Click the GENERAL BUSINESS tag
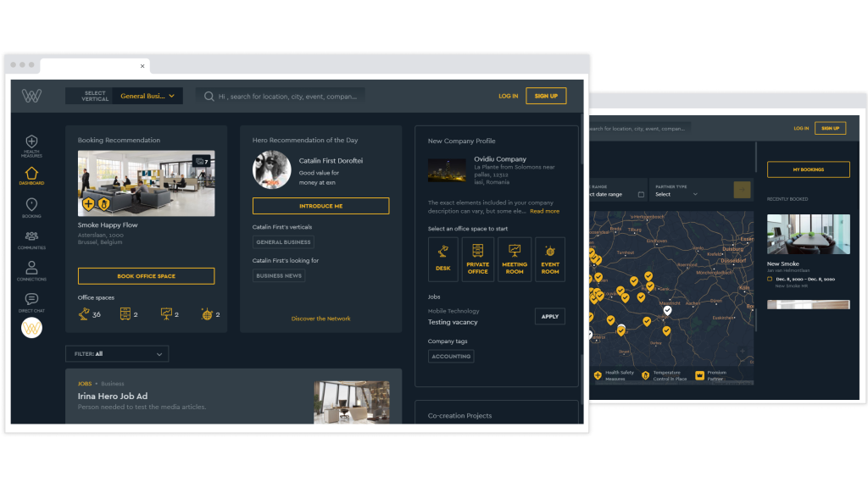868x488 pixels. (283, 242)
